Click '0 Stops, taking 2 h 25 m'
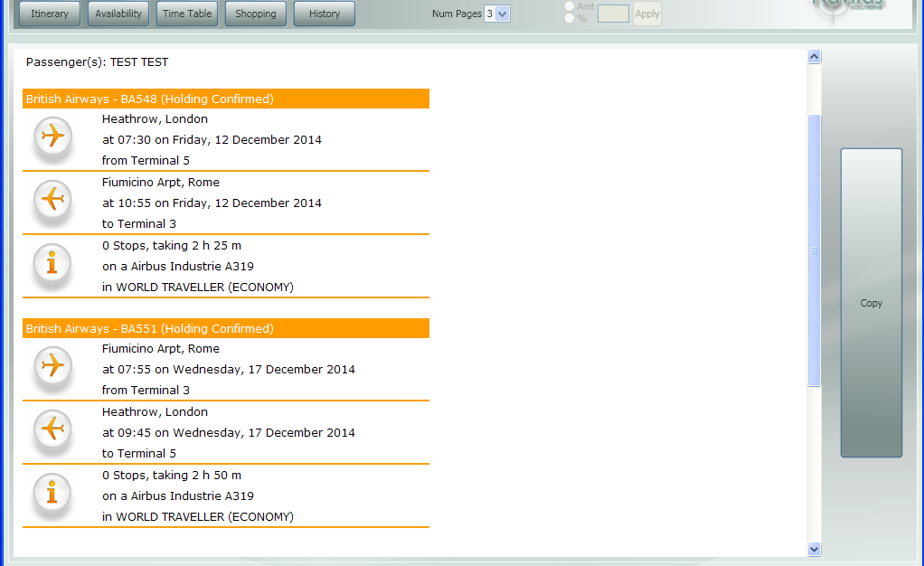The image size is (924, 566). click(172, 245)
